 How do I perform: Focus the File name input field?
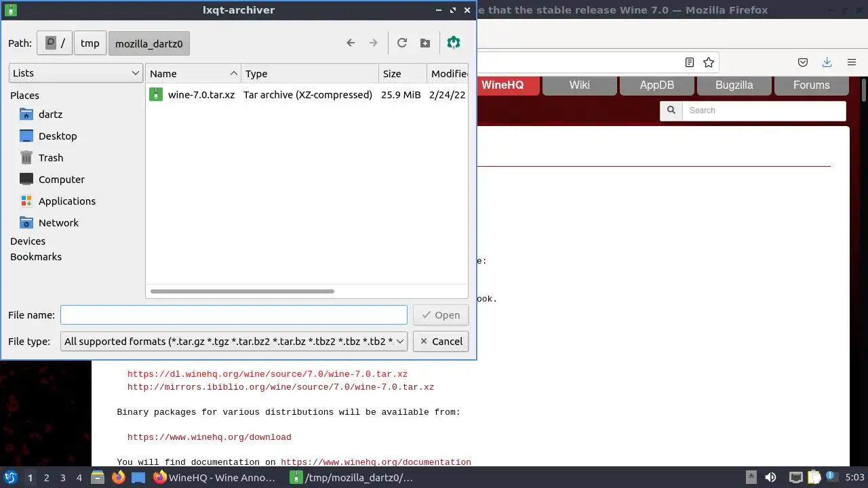click(234, 314)
